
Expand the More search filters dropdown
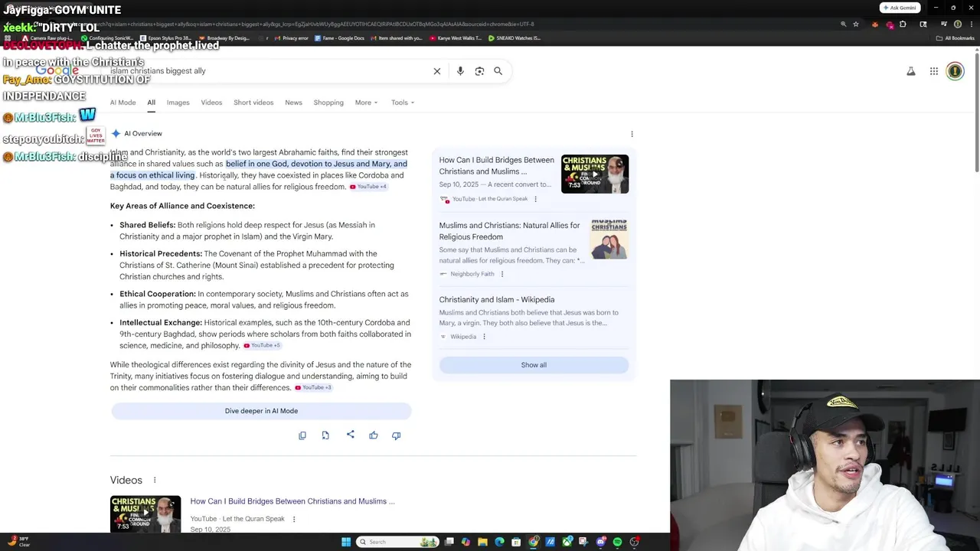[x=366, y=103]
